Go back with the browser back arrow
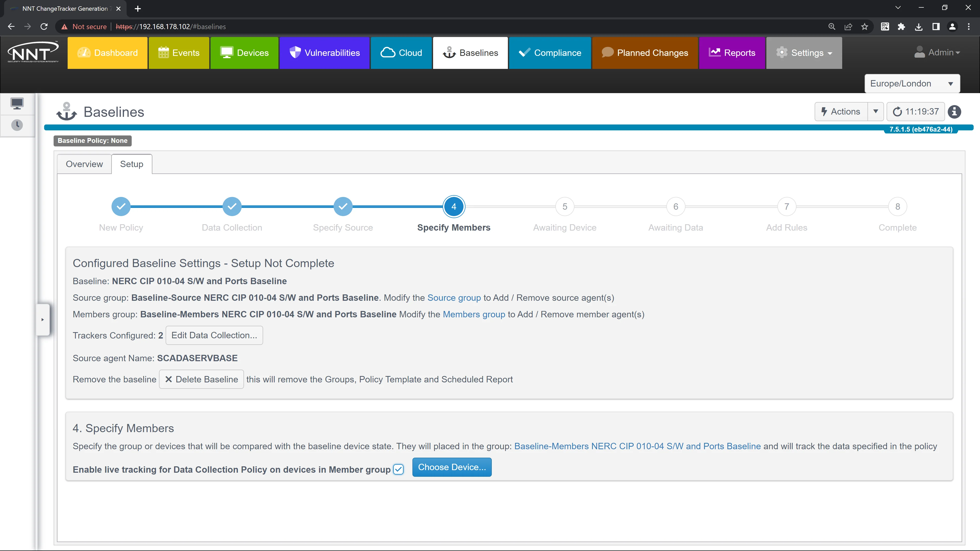980x551 pixels. point(11,27)
